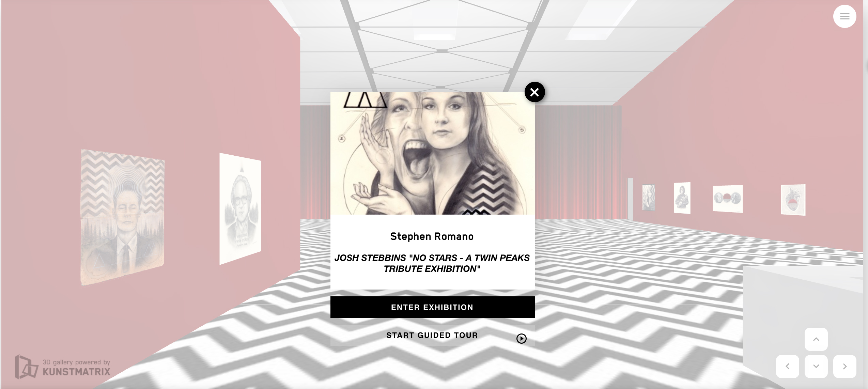Click the exhibition cover image in dialog
The height and width of the screenshot is (389, 868).
tap(432, 153)
